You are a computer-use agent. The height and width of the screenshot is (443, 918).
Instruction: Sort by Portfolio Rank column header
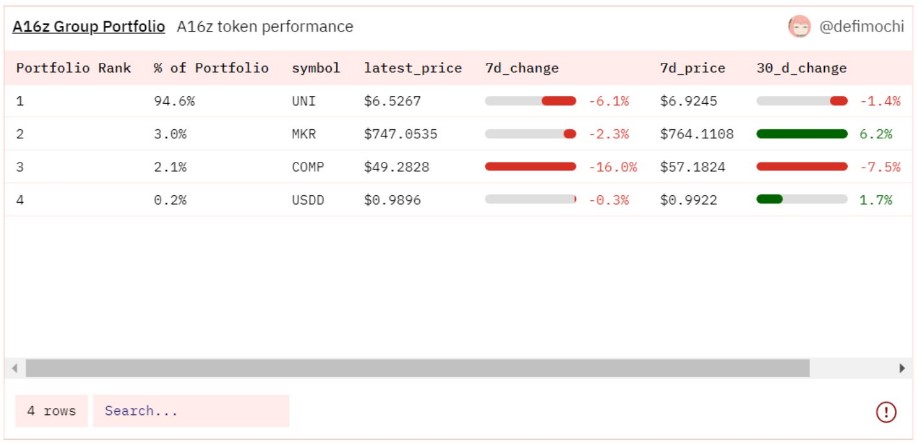(x=74, y=68)
